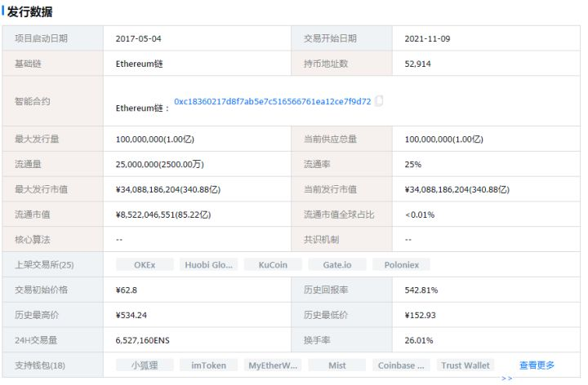Click the turnover rate 26.01%
588x385 pixels.
tap(419, 340)
